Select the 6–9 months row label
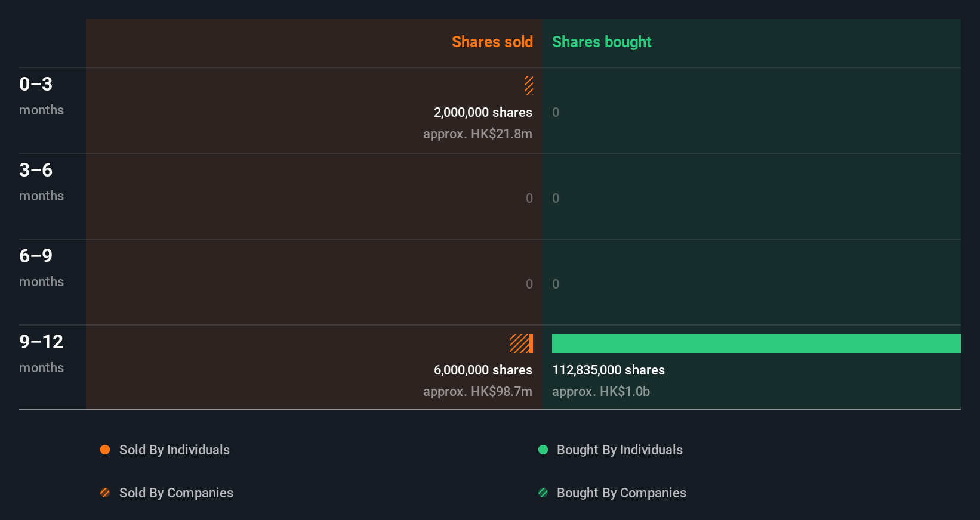 tap(41, 267)
